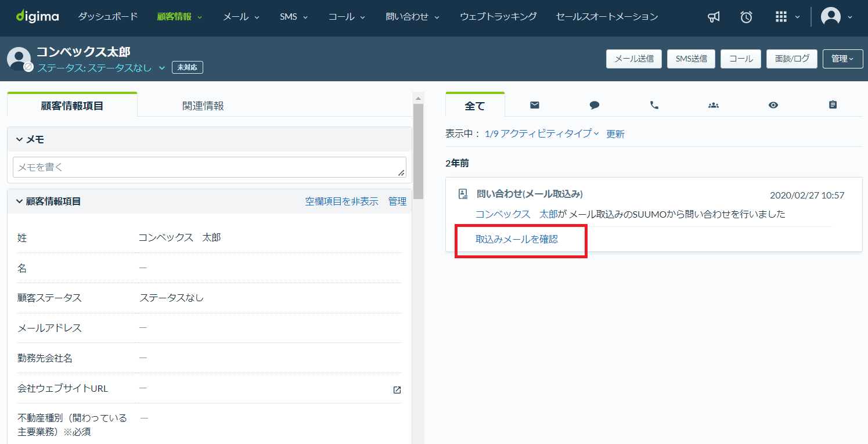Image resolution: width=868 pixels, height=444 pixels.
Task: Show web tracking activities via eye icon
Action: click(773, 105)
